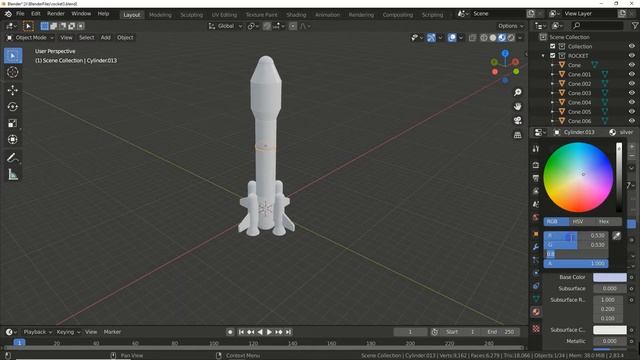The image size is (640, 360).
Task: Open the Keying dropdown in timeline
Action: (68, 332)
